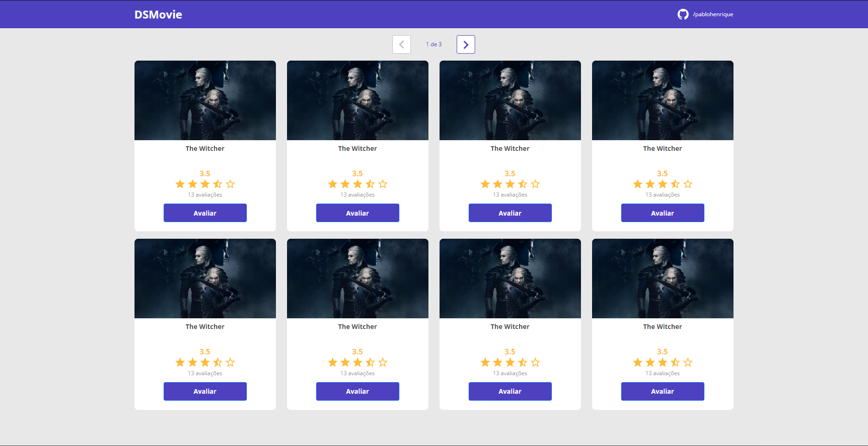Click Avaliar on the second card of the bottom row

[357, 391]
